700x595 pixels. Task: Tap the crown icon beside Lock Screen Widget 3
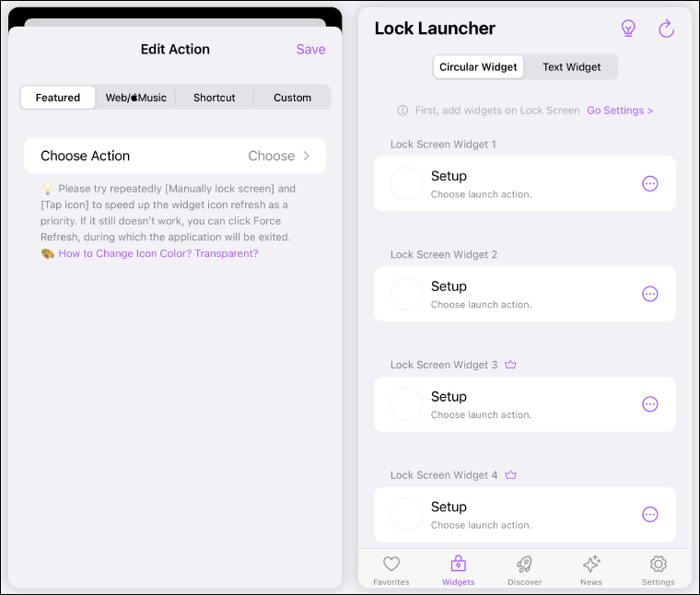click(510, 365)
